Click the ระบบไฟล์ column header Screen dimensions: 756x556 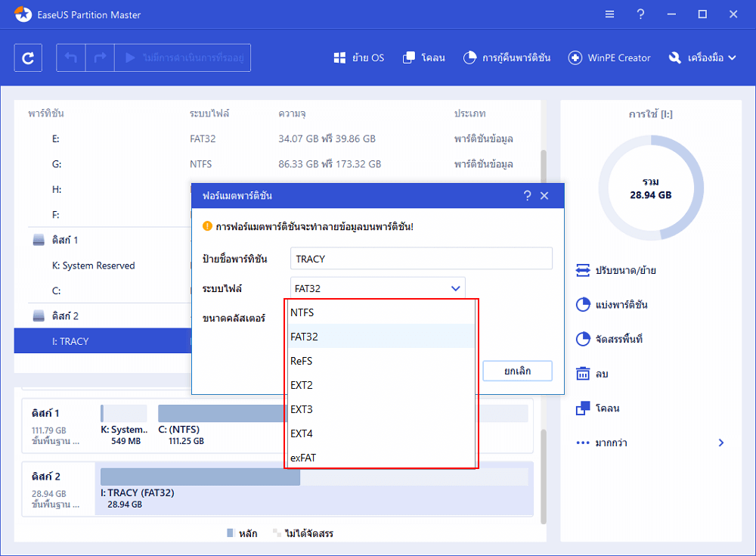coord(209,113)
